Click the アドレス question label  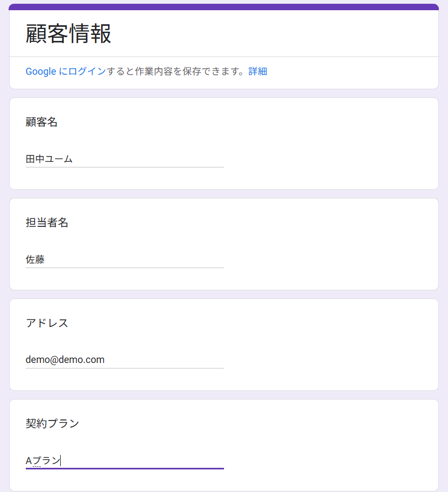pos(47,323)
